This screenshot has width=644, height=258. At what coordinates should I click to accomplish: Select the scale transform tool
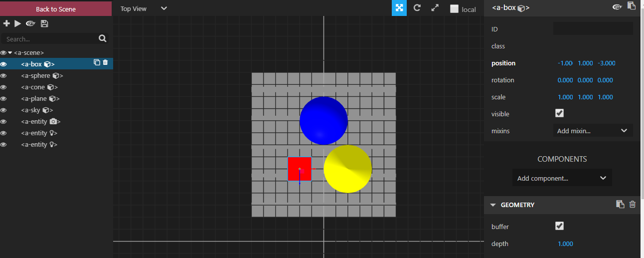[435, 8]
